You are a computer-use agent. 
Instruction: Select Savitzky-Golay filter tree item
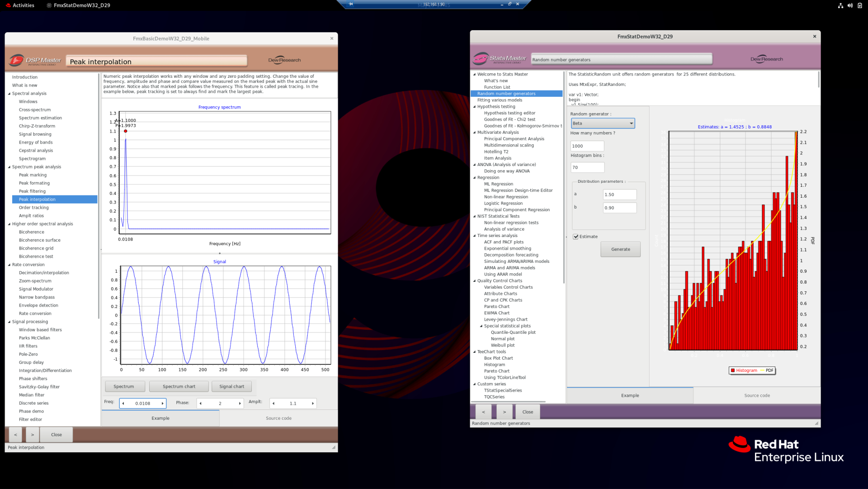pos(39,387)
